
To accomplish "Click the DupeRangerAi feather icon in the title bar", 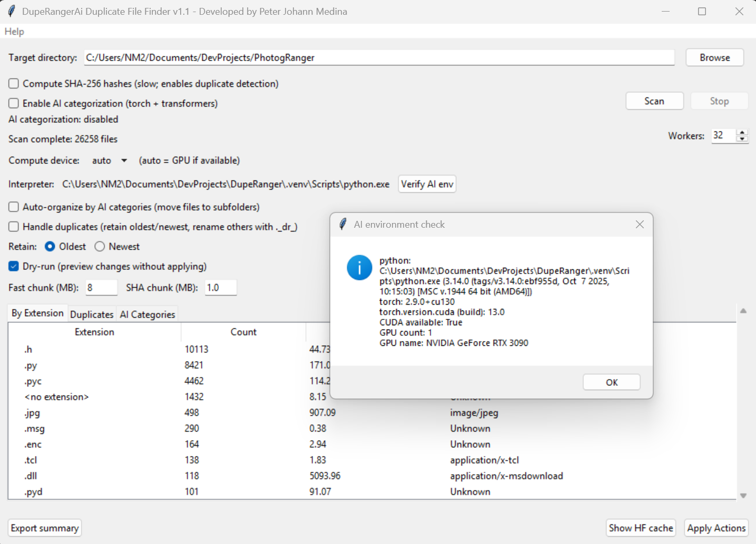I will pyautogui.click(x=11, y=11).
